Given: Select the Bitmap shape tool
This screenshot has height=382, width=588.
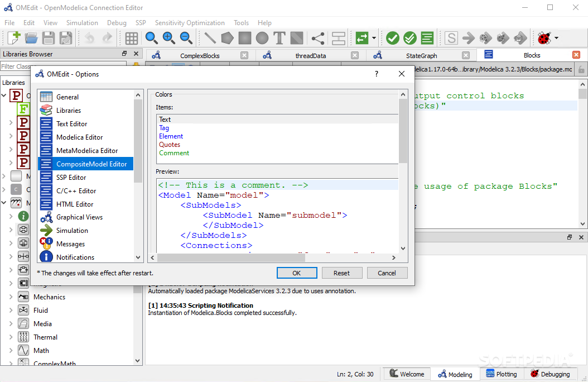Looking at the screenshot, I should (x=297, y=38).
